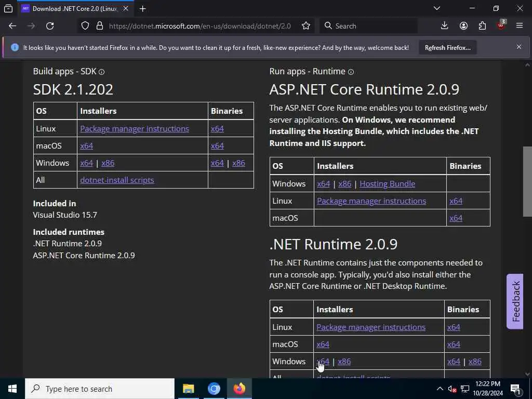Image resolution: width=532 pixels, height=399 pixels.
Task: Download .NET Runtime macOS x64 installer
Action: pos(323,344)
